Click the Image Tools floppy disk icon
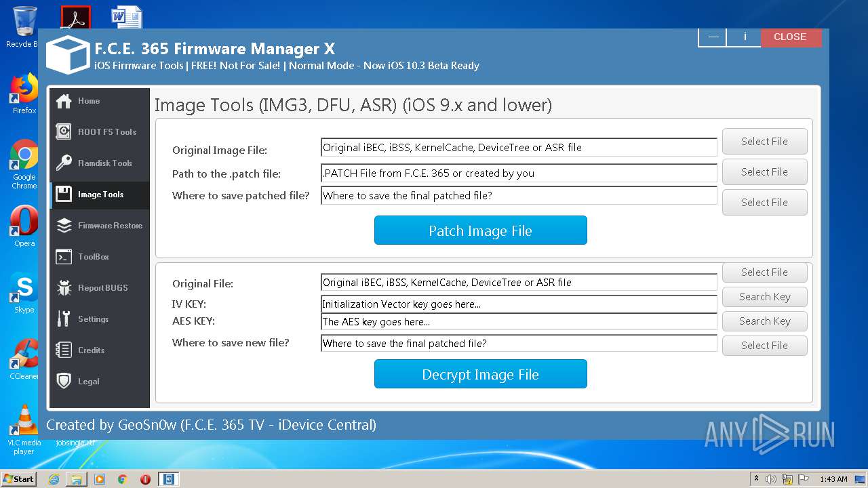Viewport: 868px width, 488px height. (64, 195)
